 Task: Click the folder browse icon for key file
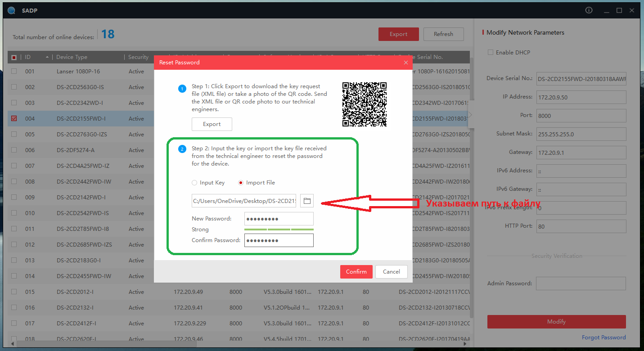tap(307, 201)
